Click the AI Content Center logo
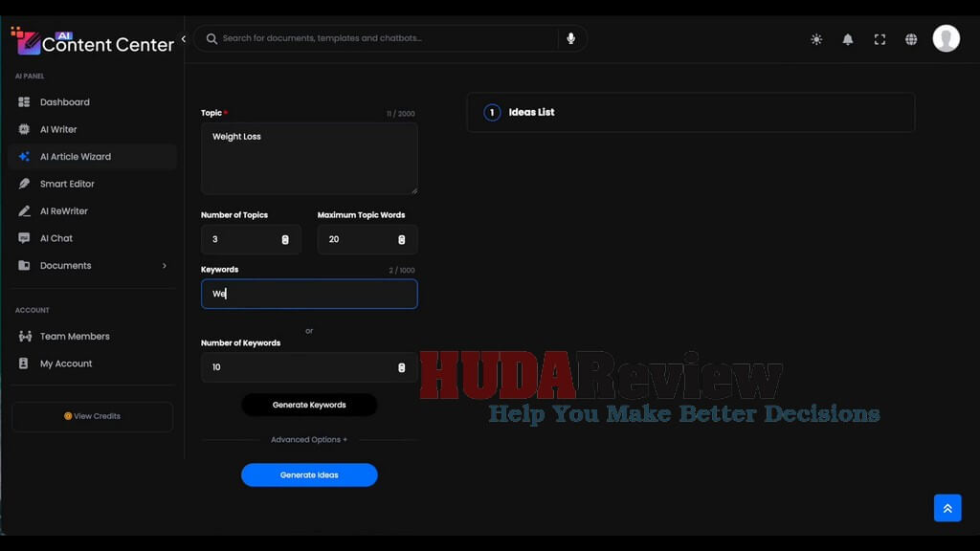Screen dimensions: 980x551 93,41
